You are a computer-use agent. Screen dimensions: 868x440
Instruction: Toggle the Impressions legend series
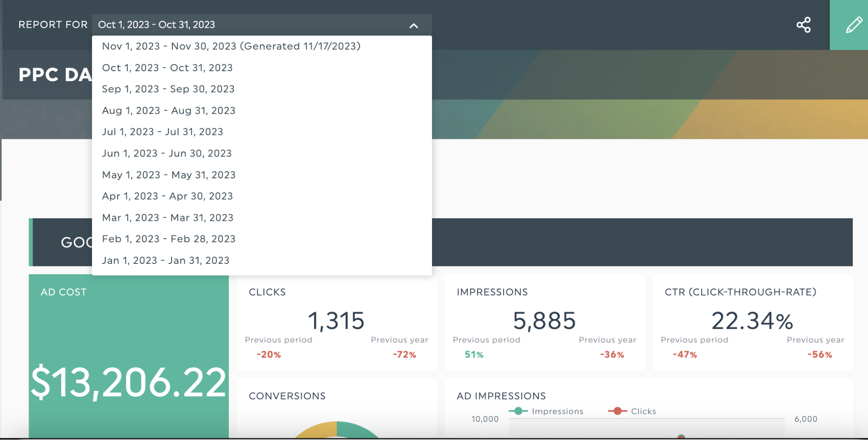[546, 411]
